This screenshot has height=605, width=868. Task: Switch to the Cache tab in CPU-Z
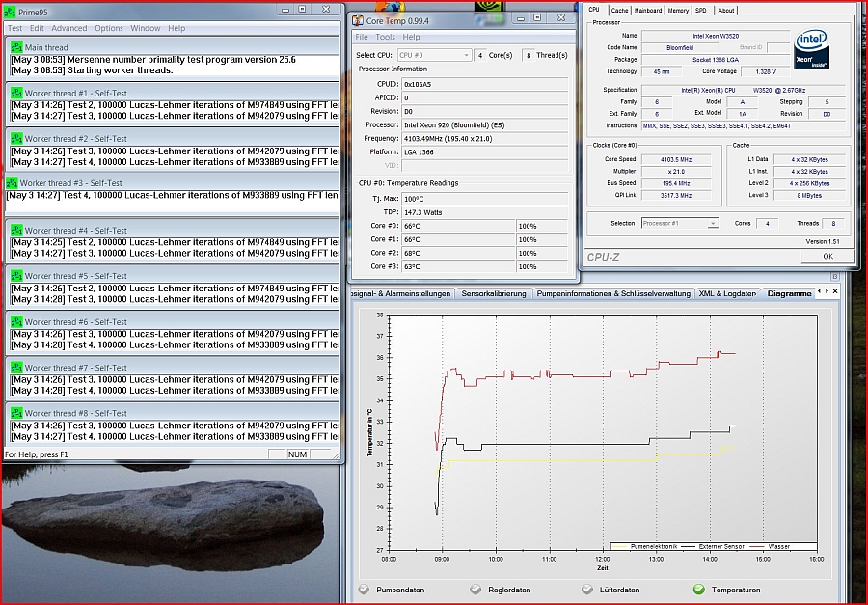[x=619, y=11]
